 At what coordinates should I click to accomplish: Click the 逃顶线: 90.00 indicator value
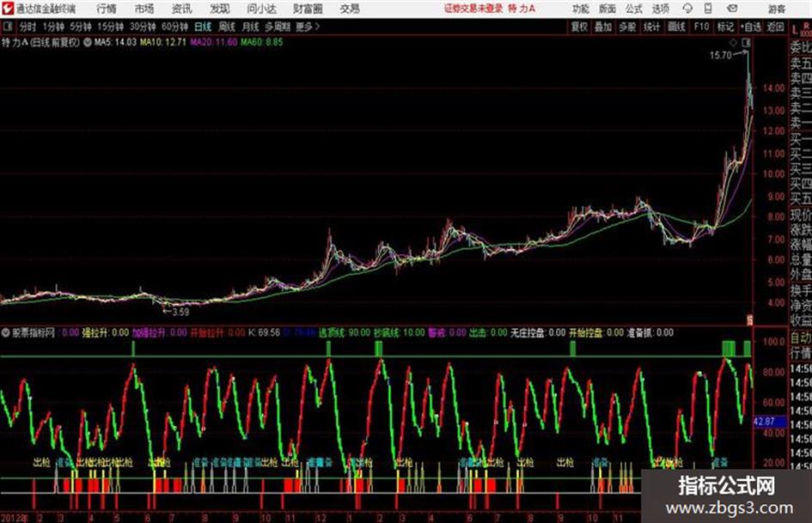pyautogui.click(x=345, y=333)
